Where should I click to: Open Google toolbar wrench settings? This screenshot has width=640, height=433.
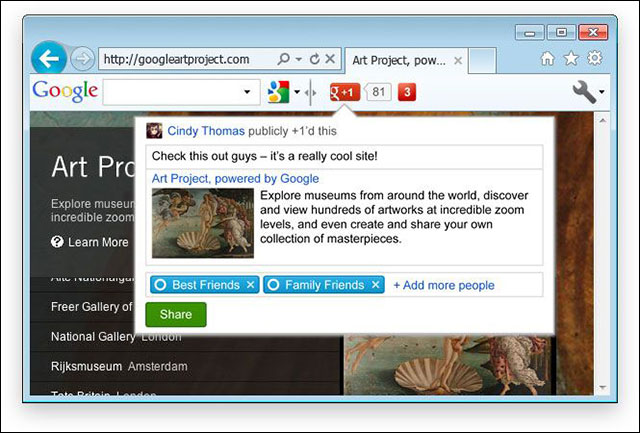pos(584,92)
